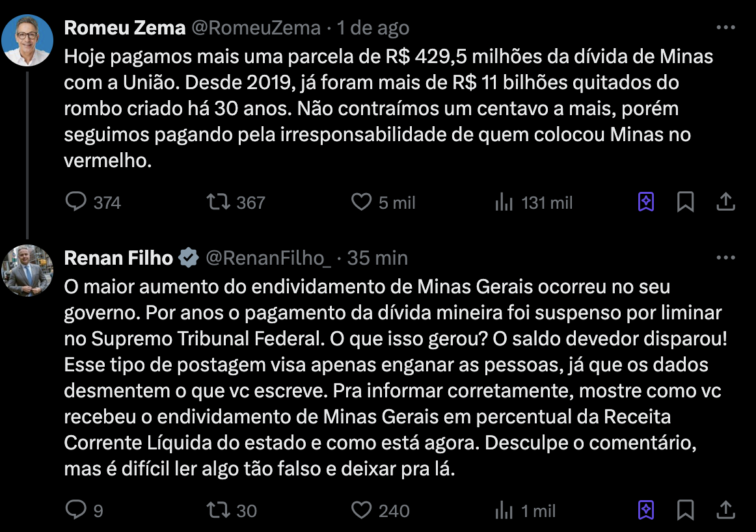Retweet Romeu Zema's post
The width and height of the screenshot is (756, 532).
(x=218, y=202)
